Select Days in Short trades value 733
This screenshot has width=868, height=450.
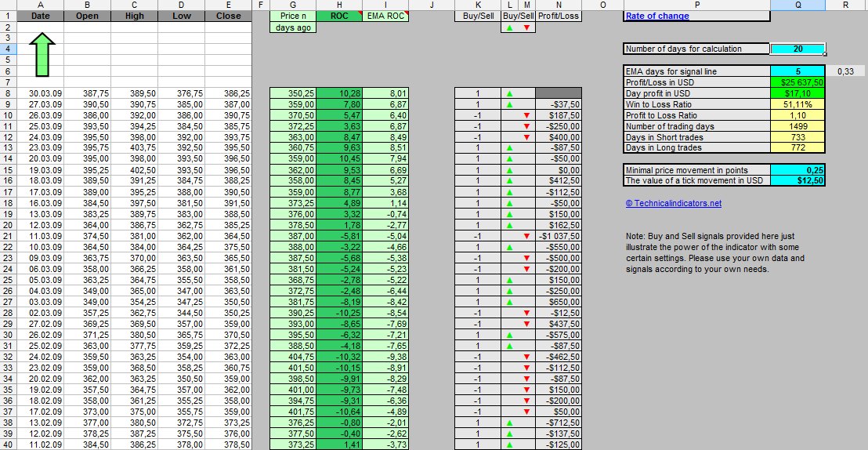coord(797,137)
